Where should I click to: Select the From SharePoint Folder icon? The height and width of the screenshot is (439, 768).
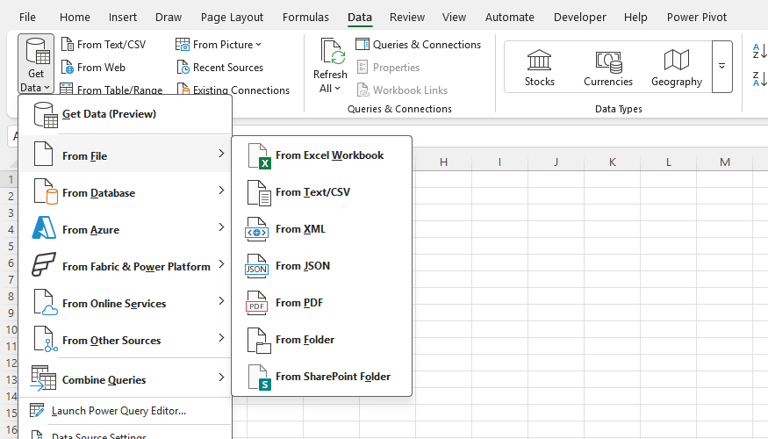tap(258, 378)
